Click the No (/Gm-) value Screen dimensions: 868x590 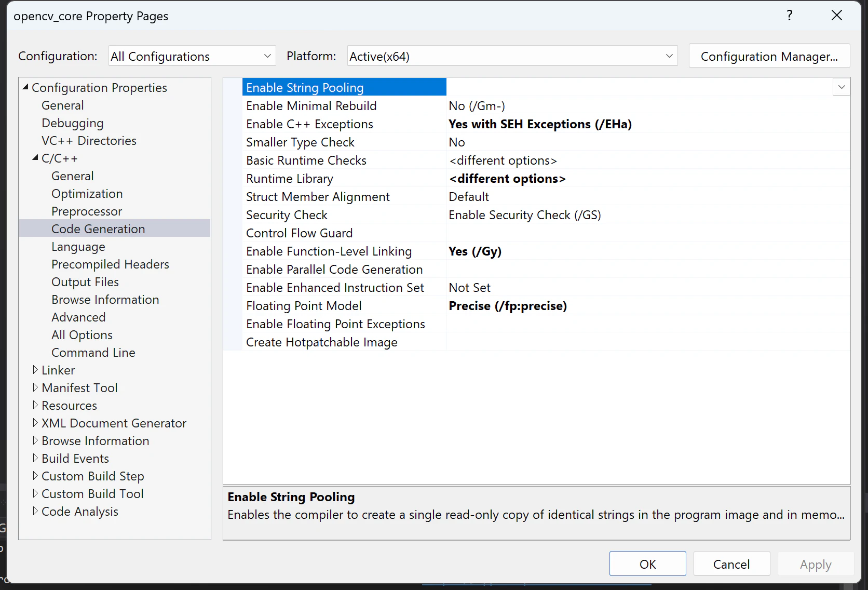point(477,106)
